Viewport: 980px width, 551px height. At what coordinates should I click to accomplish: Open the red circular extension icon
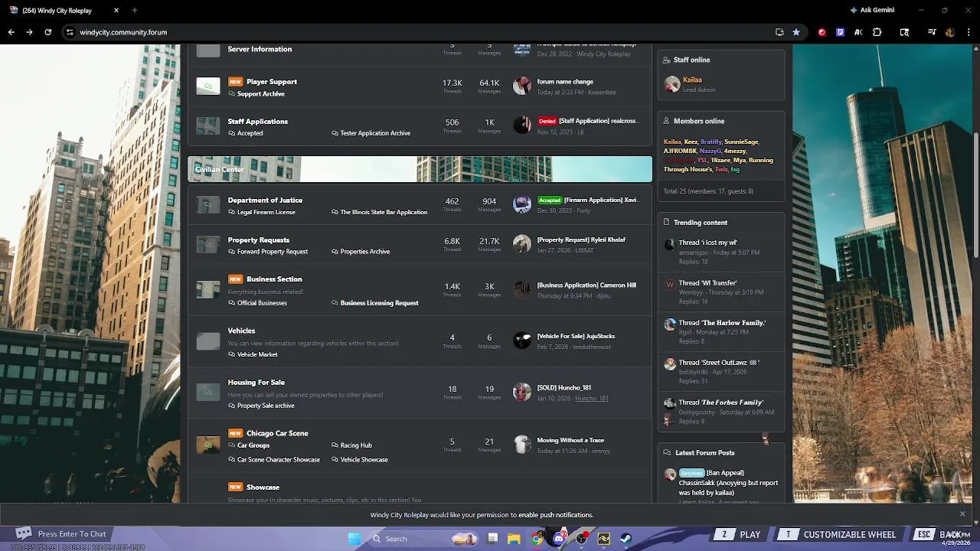(x=822, y=32)
